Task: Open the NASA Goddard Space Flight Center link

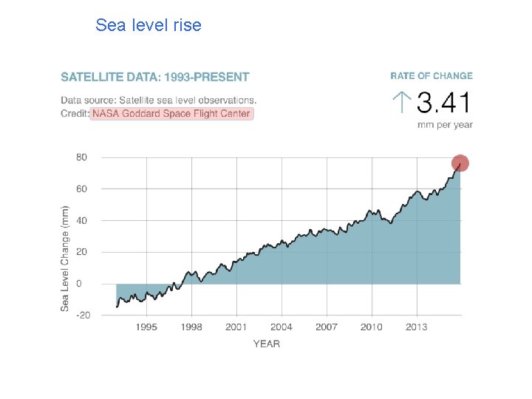Action: 171,114
